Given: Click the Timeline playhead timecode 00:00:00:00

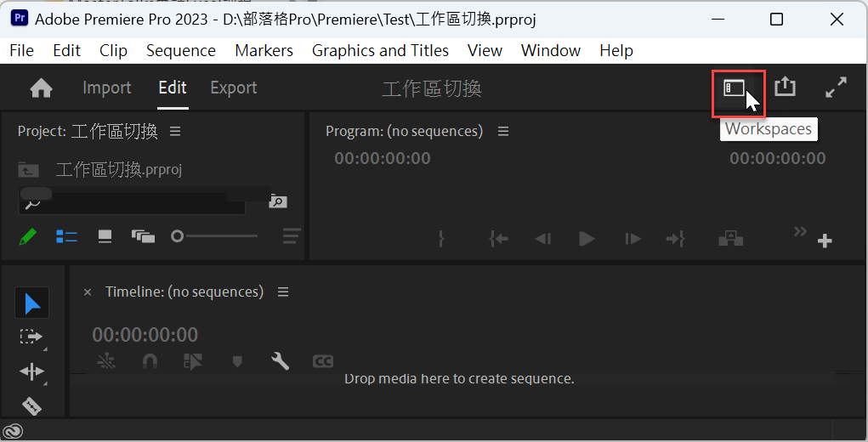Looking at the screenshot, I should (145, 335).
